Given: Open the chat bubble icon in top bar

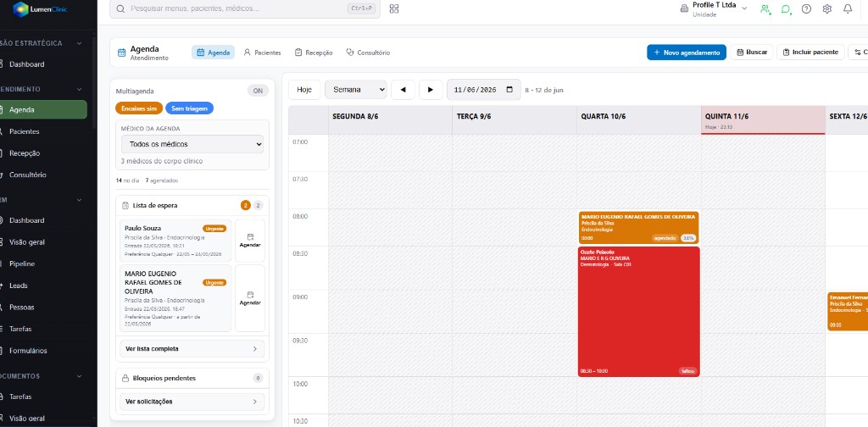Looking at the screenshot, I should pos(786,8).
